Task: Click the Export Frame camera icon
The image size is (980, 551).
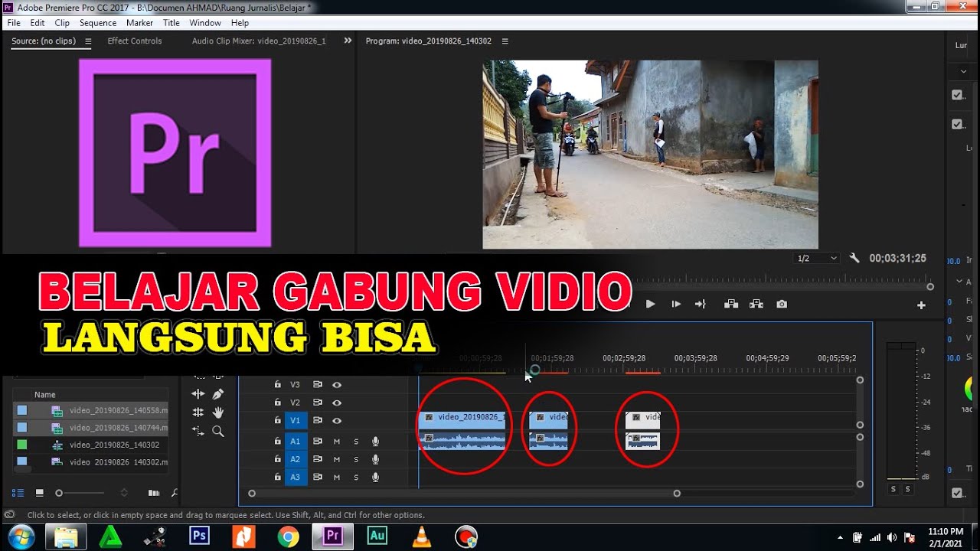Action: click(x=781, y=305)
